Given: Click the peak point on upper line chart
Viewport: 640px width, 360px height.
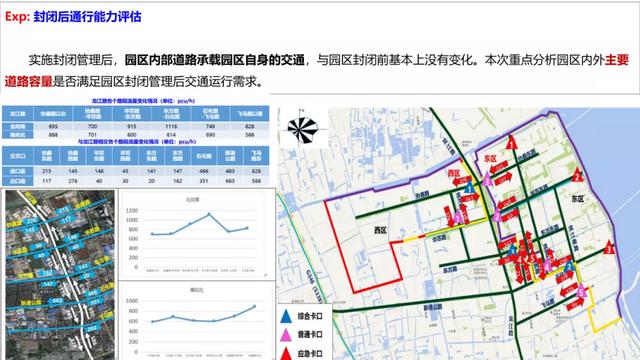Looking at the screenshot, I should tap(209, 214).
